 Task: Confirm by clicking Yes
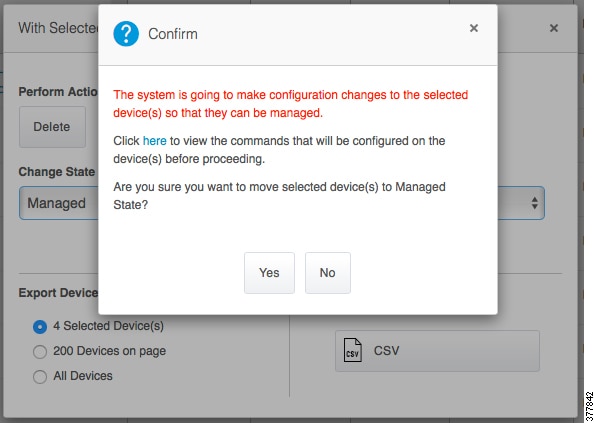coord(269,273)
